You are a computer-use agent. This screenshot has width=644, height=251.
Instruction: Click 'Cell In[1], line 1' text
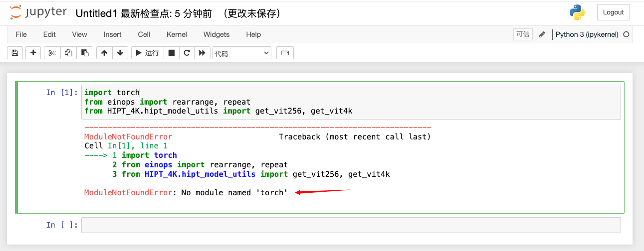126,146
